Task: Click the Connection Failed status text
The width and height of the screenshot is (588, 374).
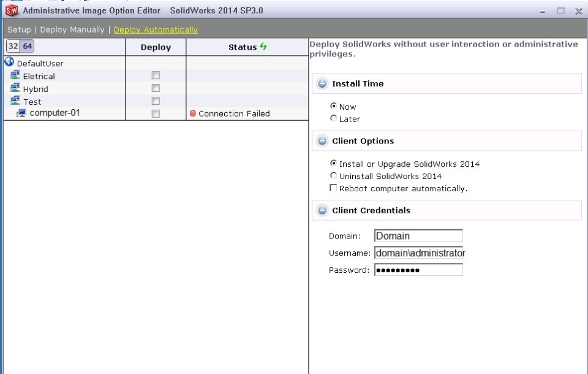Action: pos(234,113)
